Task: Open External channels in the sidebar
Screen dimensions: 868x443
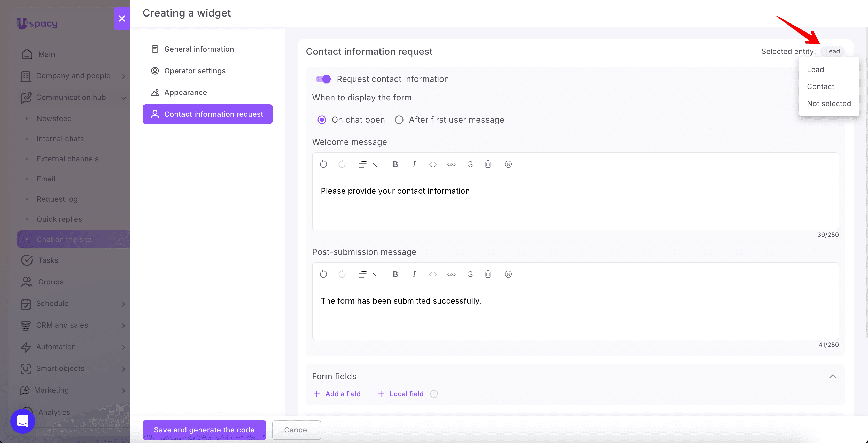Action: tap(68, 159)
